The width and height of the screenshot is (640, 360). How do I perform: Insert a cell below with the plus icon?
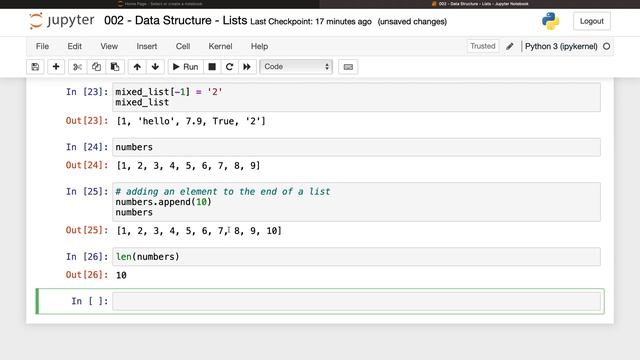56,67
